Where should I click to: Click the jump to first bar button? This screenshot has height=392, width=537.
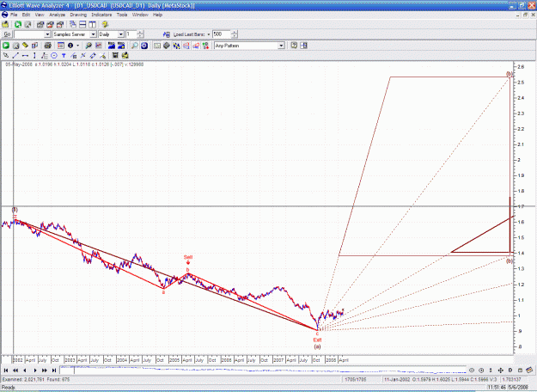tap(6, 370)
